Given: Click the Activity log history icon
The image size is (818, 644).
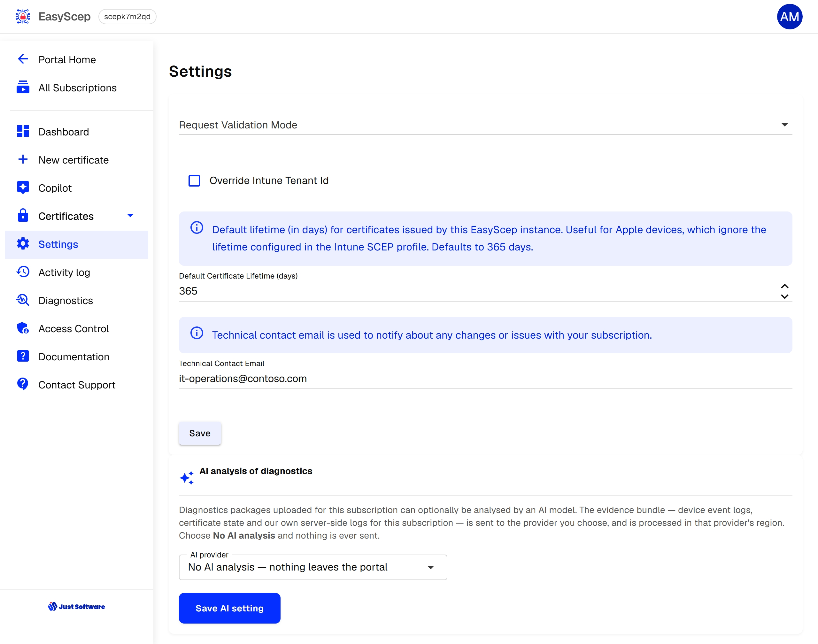Looking at the screenshot, I should (x=23, y=272).
